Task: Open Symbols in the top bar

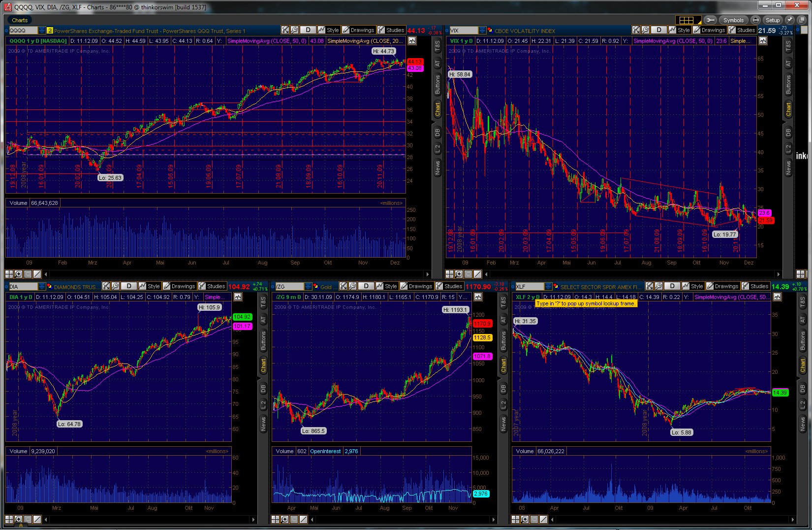Action: (x=733, y=20)
